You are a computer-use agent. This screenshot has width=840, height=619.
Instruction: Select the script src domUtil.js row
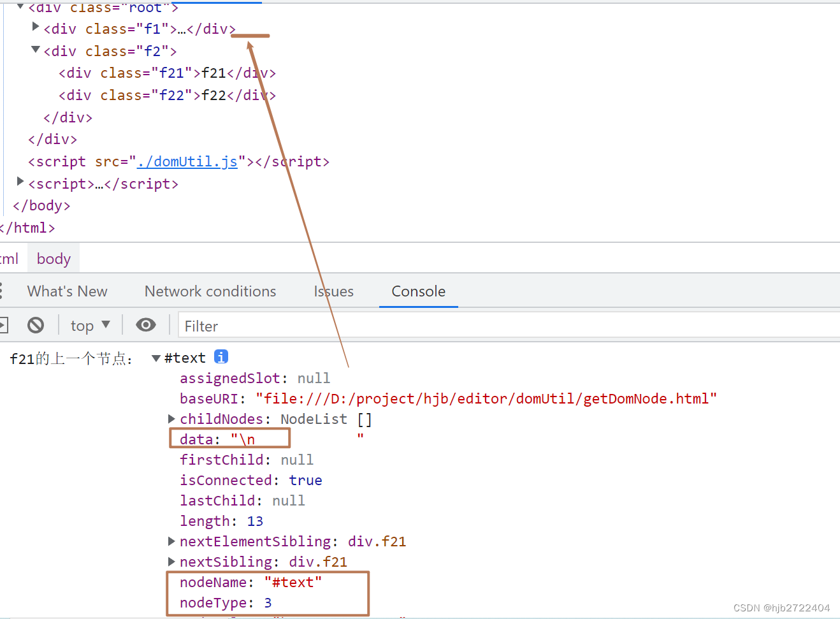(x=178, y=162)
